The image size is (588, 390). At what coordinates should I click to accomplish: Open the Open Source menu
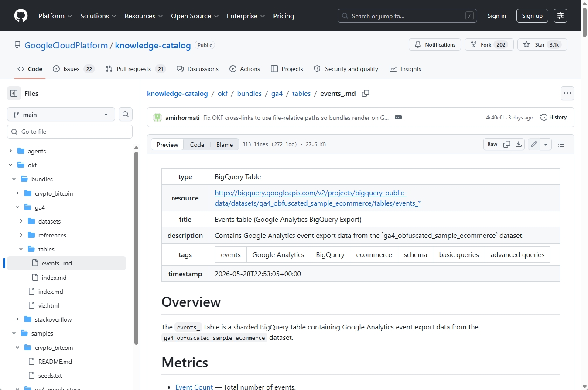195,16
